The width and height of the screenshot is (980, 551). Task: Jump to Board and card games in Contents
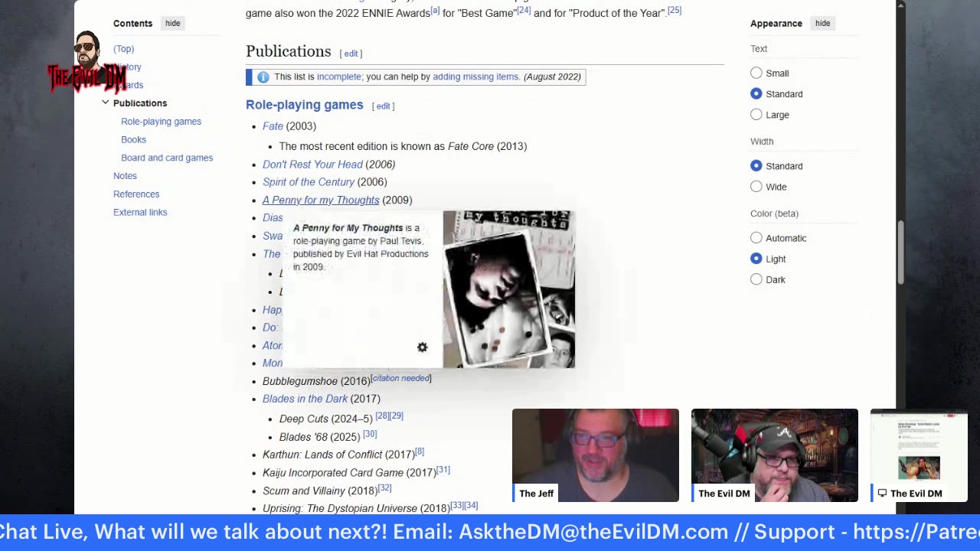167,158
